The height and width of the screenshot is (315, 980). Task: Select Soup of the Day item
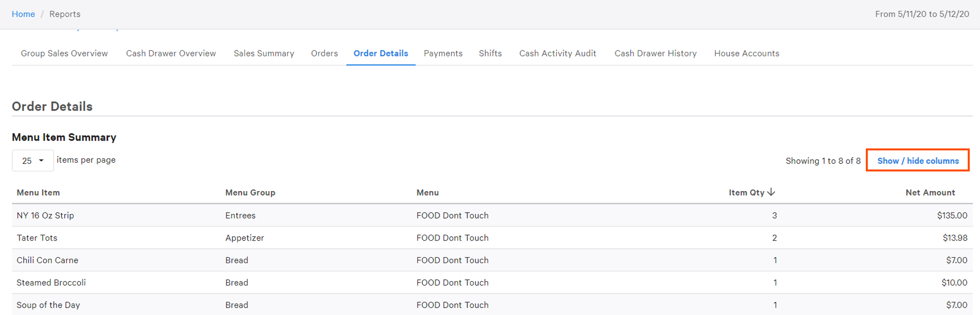click(x=48, y=305)
